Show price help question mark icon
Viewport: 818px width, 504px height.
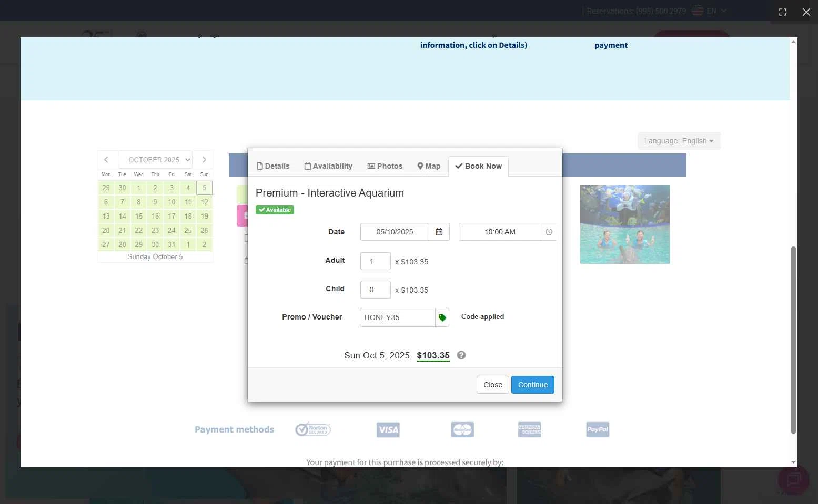[461, 355]
